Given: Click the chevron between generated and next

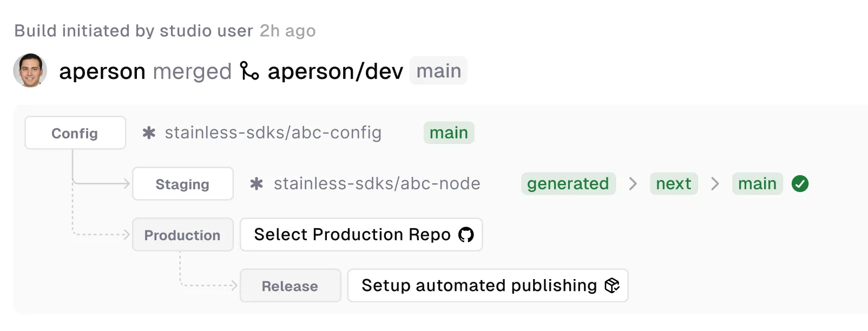Looking at the screenshot, I should [632, 184].
